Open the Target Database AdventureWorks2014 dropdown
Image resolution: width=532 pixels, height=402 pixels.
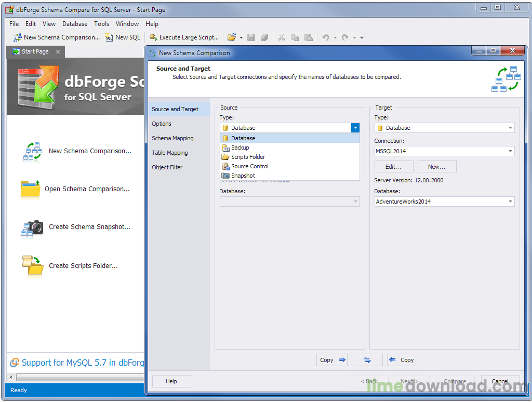(x=510, y=202)
